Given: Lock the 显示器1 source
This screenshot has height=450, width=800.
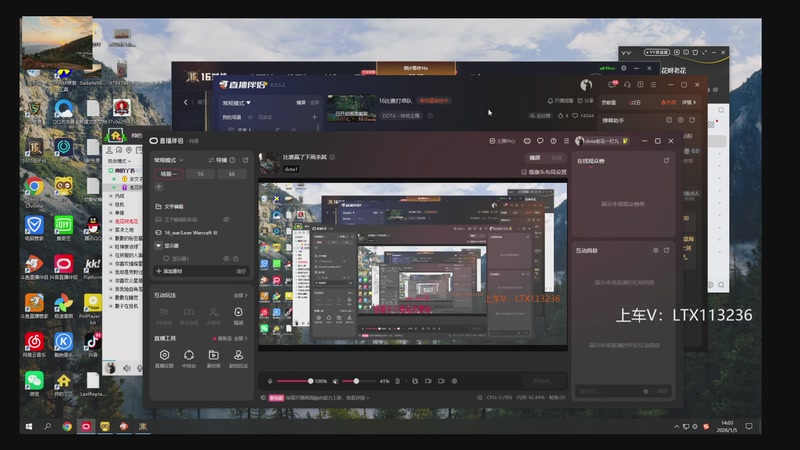Looking at the screenshot, I should click(x=236, y=259).
